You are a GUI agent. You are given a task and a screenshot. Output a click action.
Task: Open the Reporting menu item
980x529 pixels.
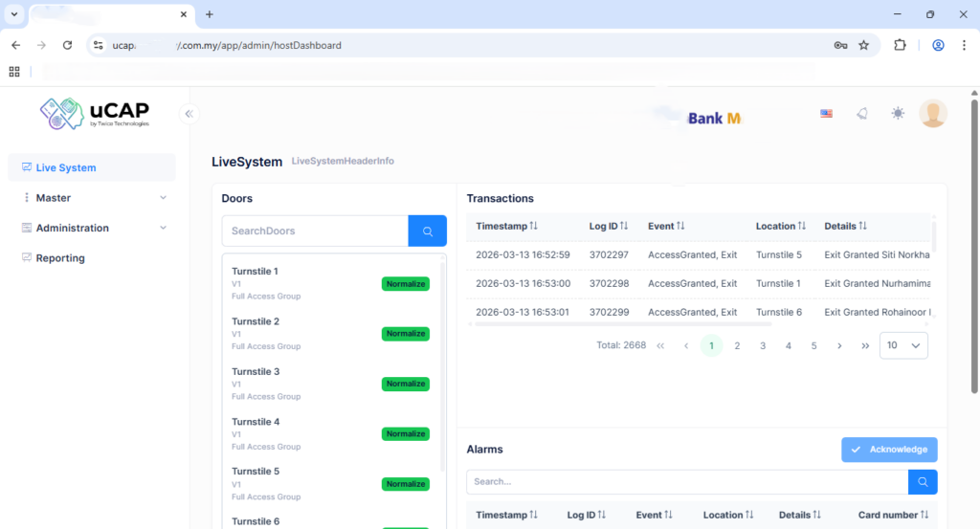[x=60, y=258]
